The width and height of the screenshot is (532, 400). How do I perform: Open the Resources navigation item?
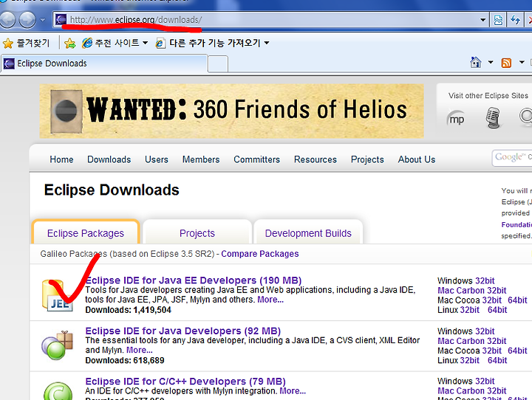316,159
